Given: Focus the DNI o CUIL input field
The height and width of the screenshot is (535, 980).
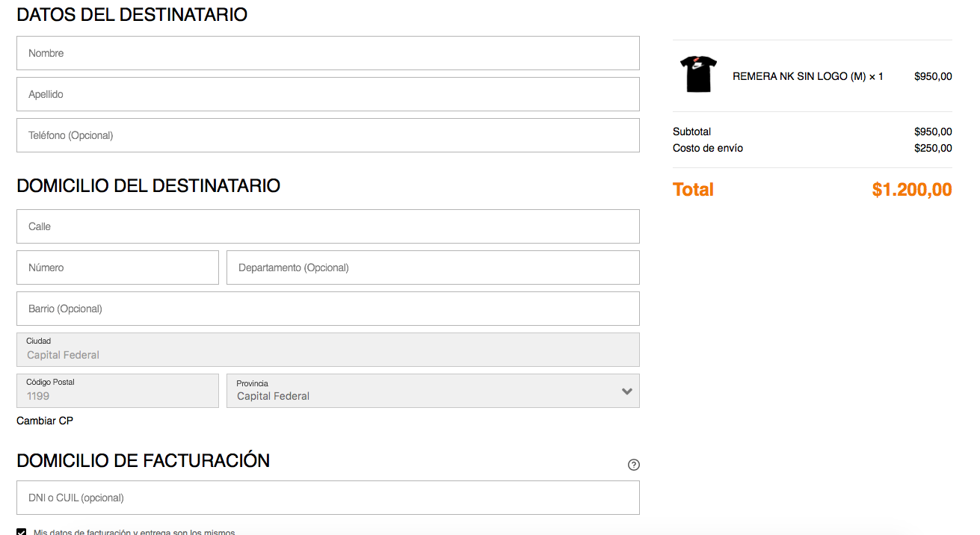Looking at the screenshot, I should (x=328, y=498).
